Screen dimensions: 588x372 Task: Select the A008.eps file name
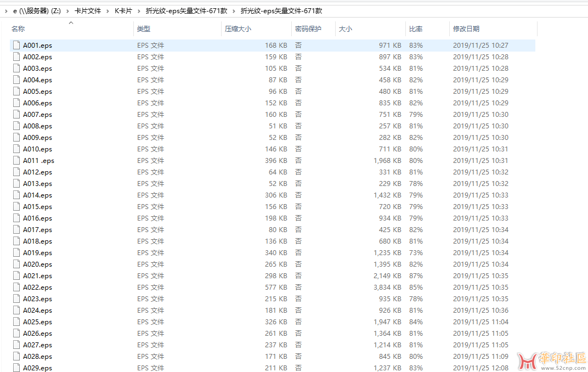click(x=37, y=126)
